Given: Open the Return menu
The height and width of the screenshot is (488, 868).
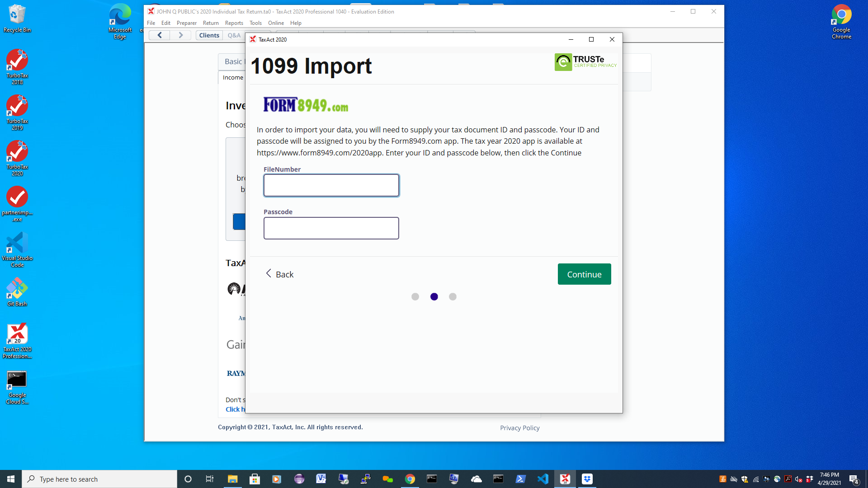Looking at the screenshot, I should [211, 23].
